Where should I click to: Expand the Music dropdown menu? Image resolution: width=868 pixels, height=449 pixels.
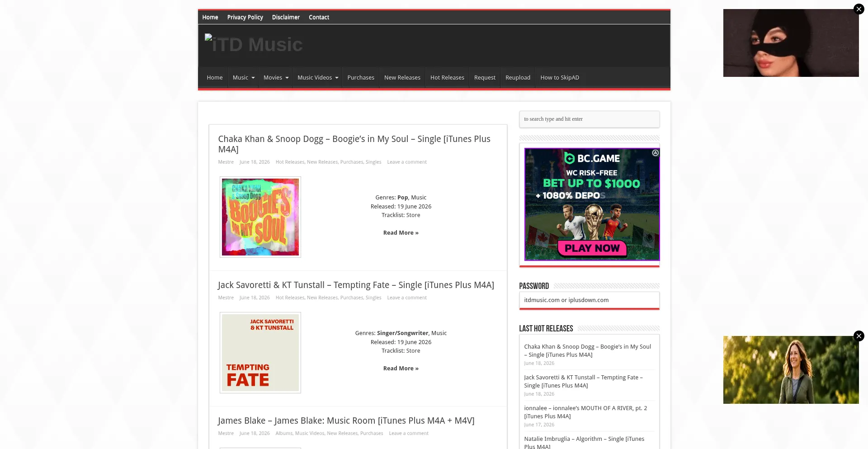coord(244,78)
